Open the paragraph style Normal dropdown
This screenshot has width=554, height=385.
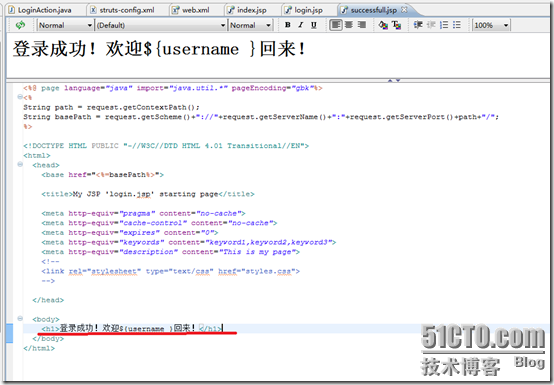(x=65, y=25)
